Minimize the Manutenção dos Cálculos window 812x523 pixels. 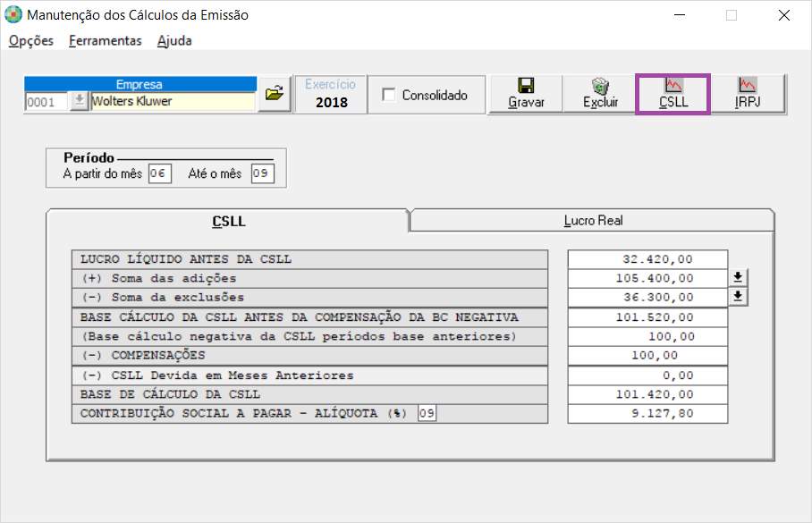pos(680,15)
